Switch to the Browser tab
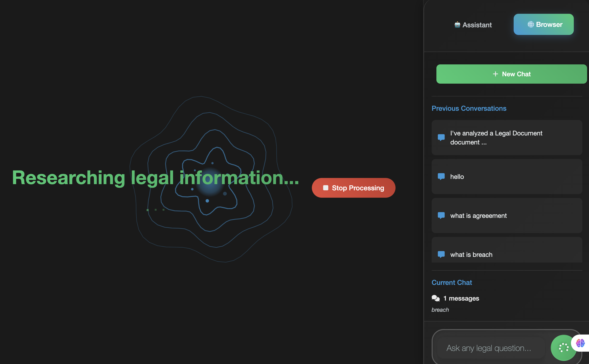Image resolution: width=589 pixels, height=364 pixels. [x=544, y=24]
